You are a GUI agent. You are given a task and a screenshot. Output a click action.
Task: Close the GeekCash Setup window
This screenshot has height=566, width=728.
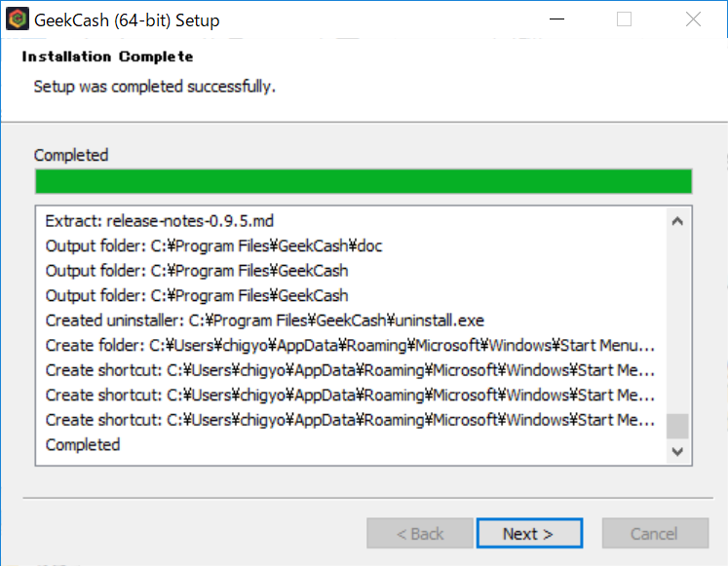(x=693, y=19)
